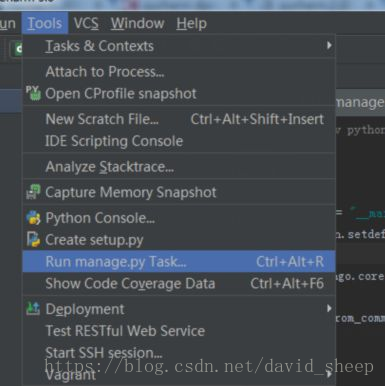385x386 pixels.
Task: Select Analyze Stacktrace...
Action: pos(179,167)
